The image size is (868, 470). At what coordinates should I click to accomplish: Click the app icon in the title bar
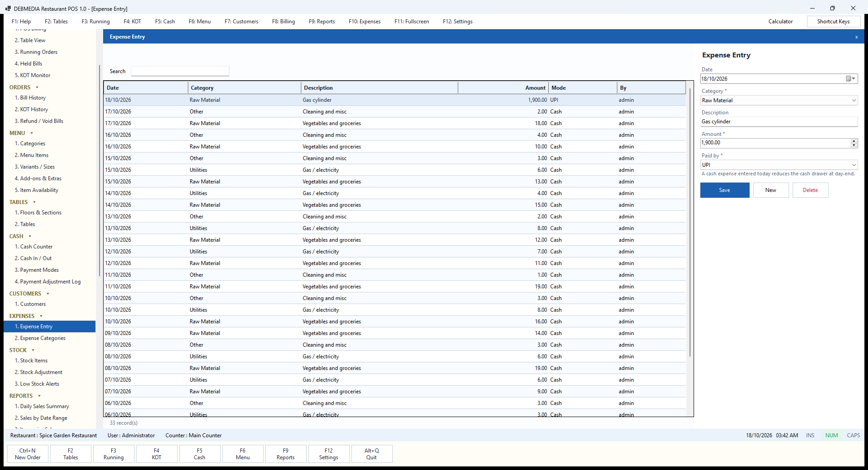(x=8, y=9)
